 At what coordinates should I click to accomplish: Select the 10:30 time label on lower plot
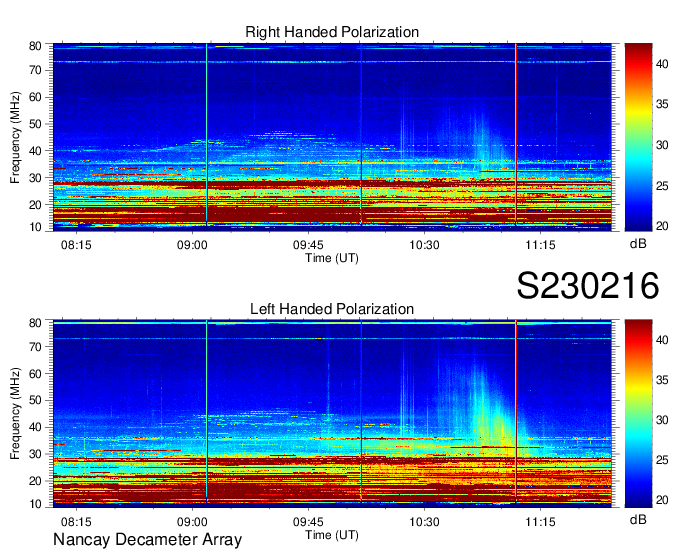[x=424, y=522]
